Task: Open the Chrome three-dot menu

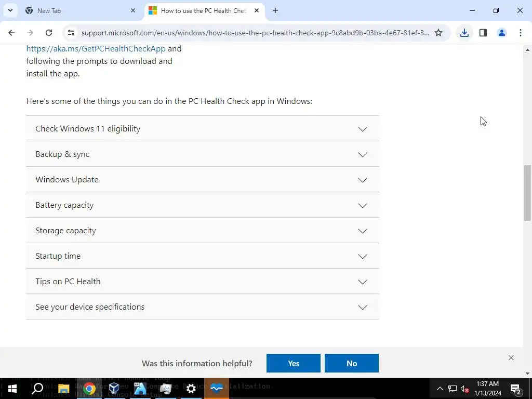Action: click(x=520, y=33)
